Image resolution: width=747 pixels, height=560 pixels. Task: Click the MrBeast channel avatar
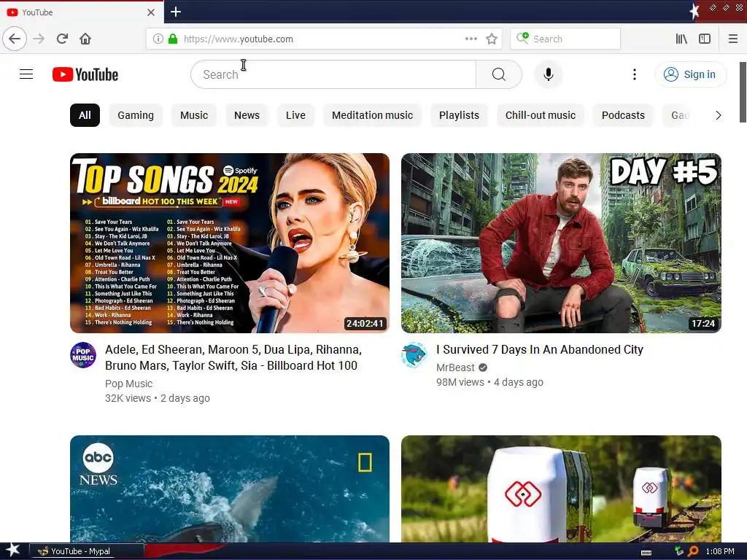pyautogui.click(x=414, y=355)
